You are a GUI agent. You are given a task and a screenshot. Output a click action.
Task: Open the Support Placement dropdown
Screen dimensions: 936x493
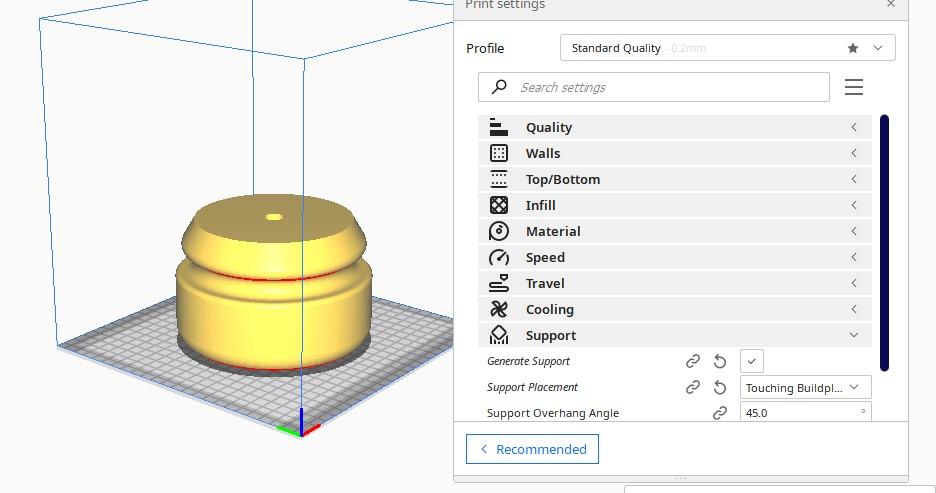coord(805,387)
